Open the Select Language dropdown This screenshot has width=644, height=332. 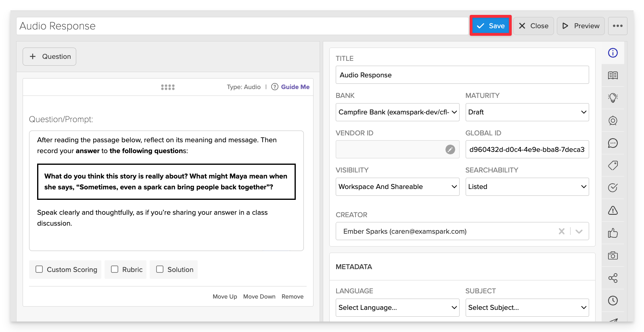[397, 307]
